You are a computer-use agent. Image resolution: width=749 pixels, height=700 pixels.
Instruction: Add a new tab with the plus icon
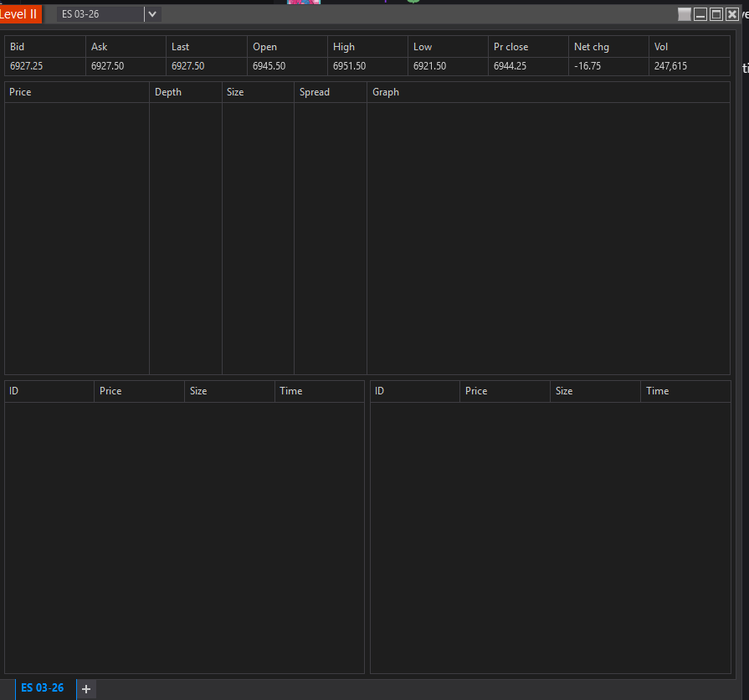(x=86, y=688)
